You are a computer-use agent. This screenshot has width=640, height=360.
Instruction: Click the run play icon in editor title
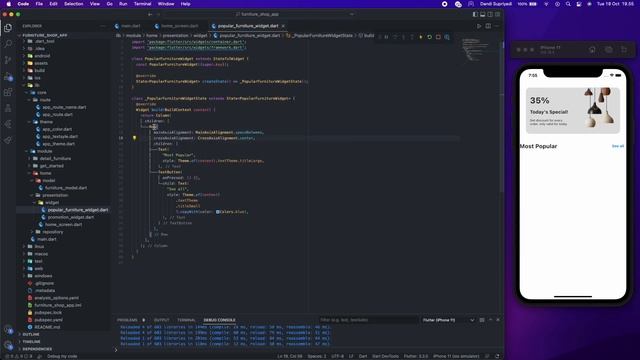[x=479, y=26]
